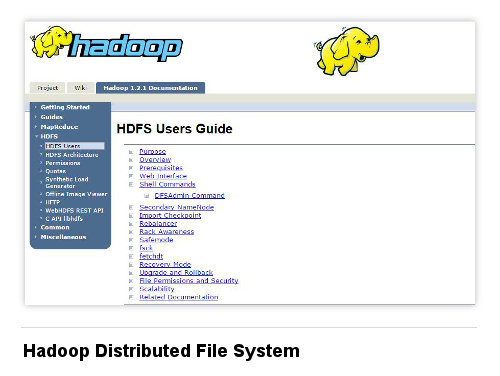Go to the Prerequisites section link

pos(161,168)
